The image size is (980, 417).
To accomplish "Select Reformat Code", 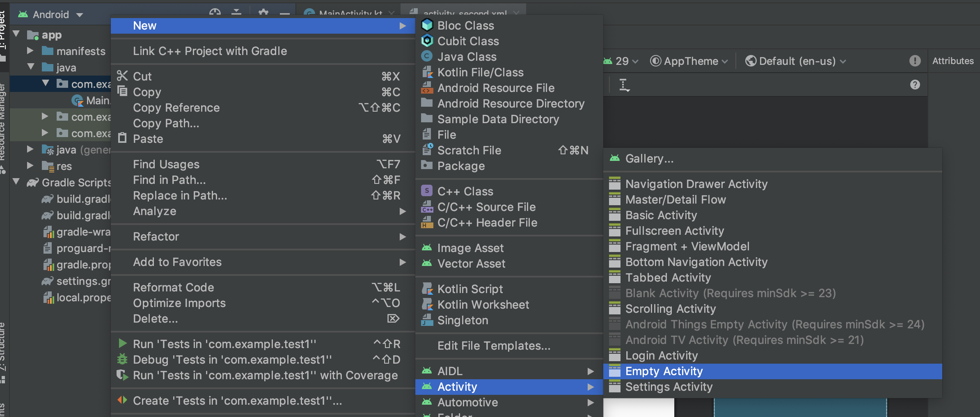I will tap(263, 288).
